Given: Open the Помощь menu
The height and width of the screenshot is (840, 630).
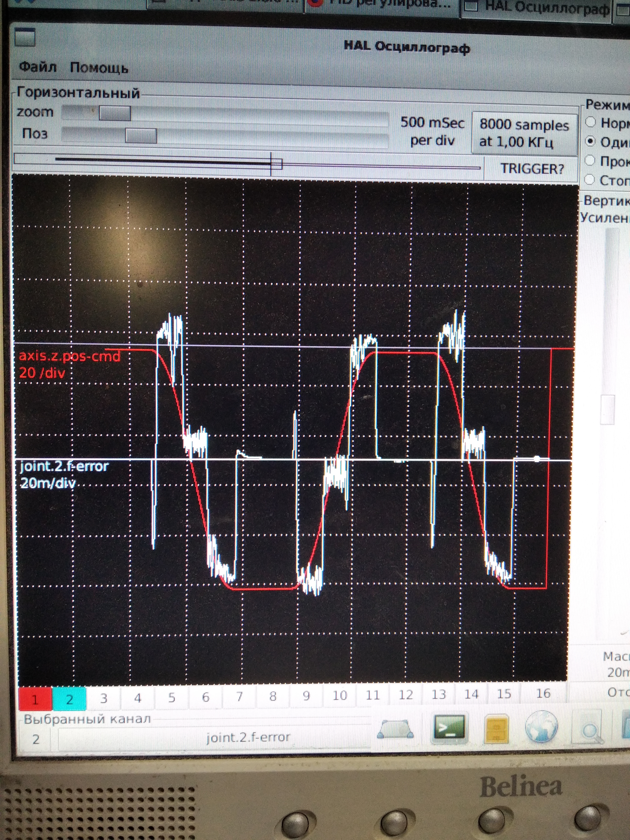Looking at the screenshot, I should (99, 68).
